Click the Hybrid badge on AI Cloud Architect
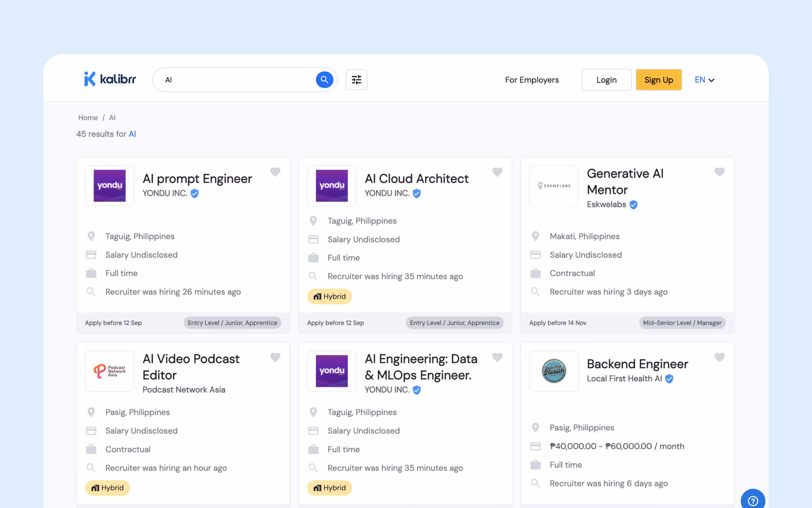 click(330, 296)
